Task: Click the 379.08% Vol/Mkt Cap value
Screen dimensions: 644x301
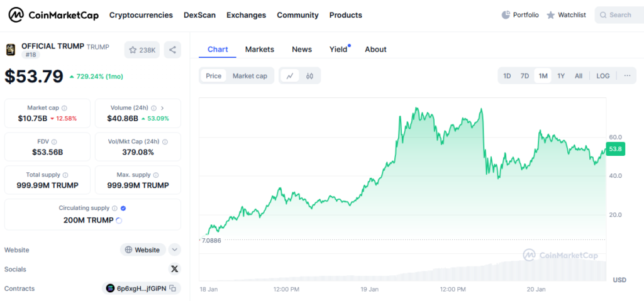Action: click(x=138, y=152)
